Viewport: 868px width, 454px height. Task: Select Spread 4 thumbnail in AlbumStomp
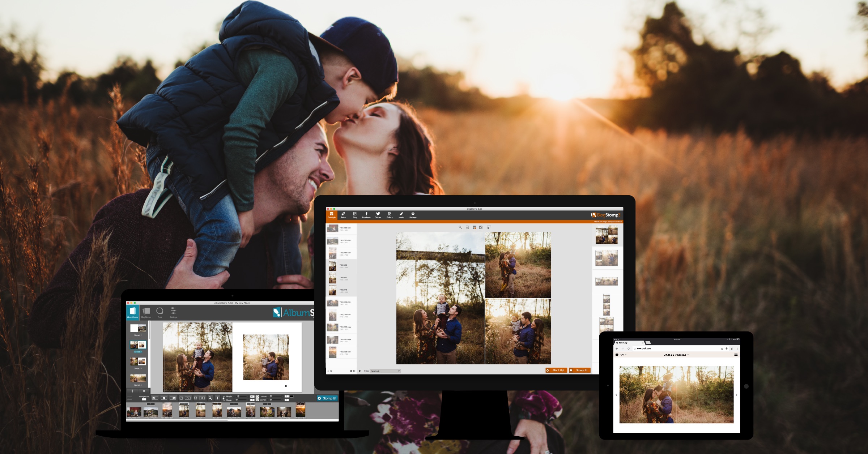point(138,378)
